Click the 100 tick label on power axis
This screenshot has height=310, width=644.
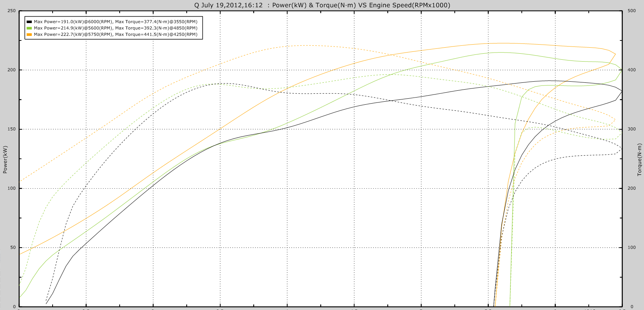[x=12, y=188]
